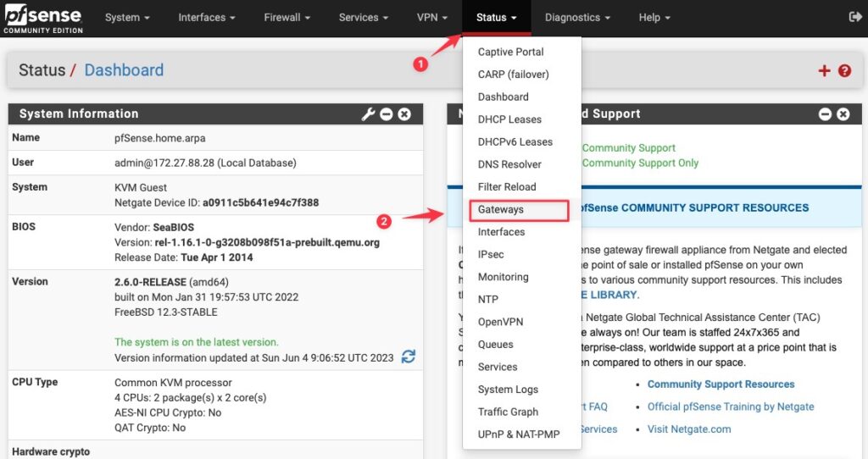868x459 pixels.
Task: Minimize the System Information widget
Action: [387, 114]
